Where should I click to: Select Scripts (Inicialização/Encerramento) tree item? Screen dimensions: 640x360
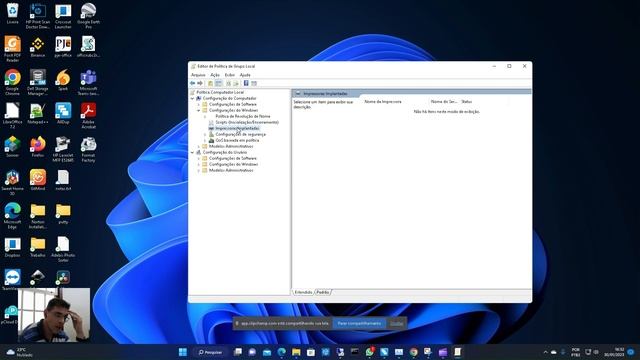coord(247,122)
